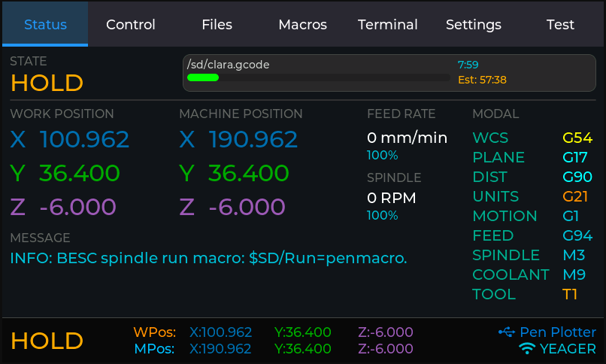Click the 0 RPM spindle reading
The width and height of the screenshot is (606, 364).
(391, 198)
